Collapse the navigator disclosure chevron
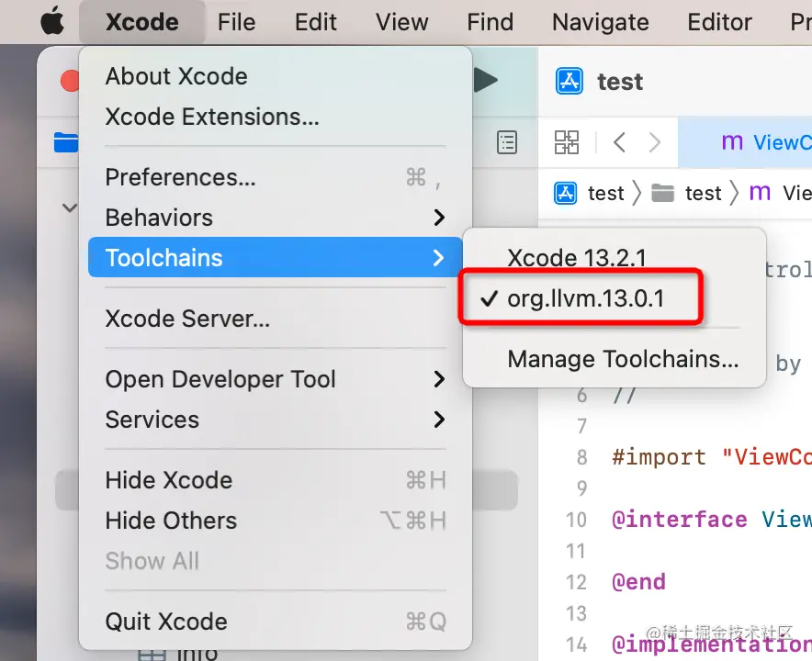The width and height of the screenshot is (812, 661). (70, 208)
